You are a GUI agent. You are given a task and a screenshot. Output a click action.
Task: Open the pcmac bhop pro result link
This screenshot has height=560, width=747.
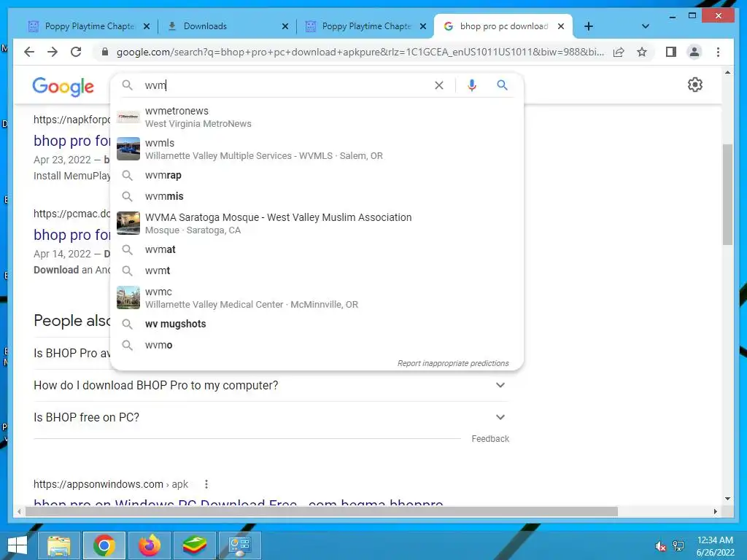(72, 235)
